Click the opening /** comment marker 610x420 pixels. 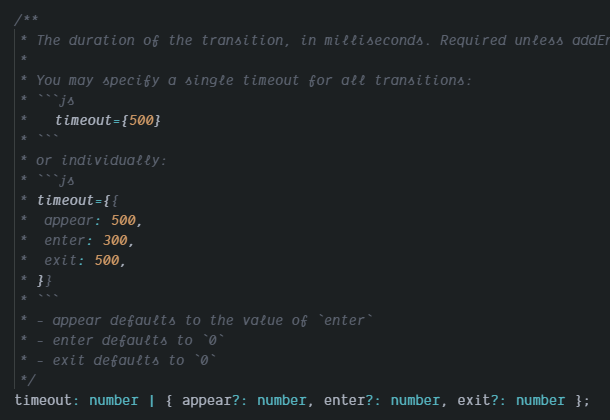(26, 19)
